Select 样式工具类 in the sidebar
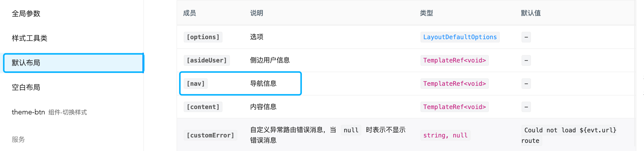 tap(30, 38)
